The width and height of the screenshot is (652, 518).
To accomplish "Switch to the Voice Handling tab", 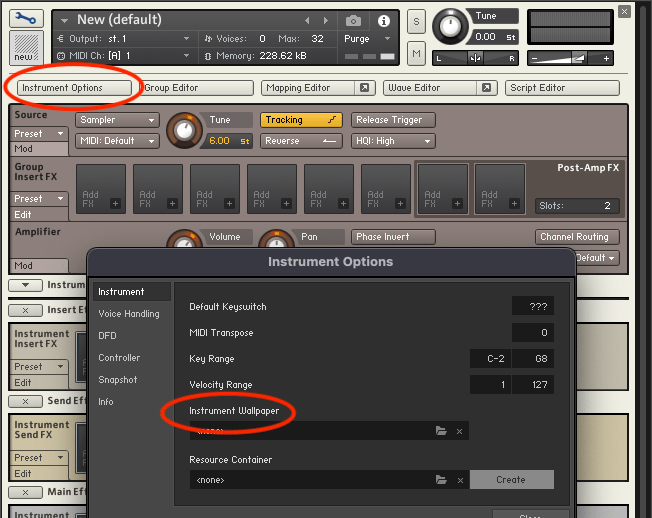I will pos(128,314).
